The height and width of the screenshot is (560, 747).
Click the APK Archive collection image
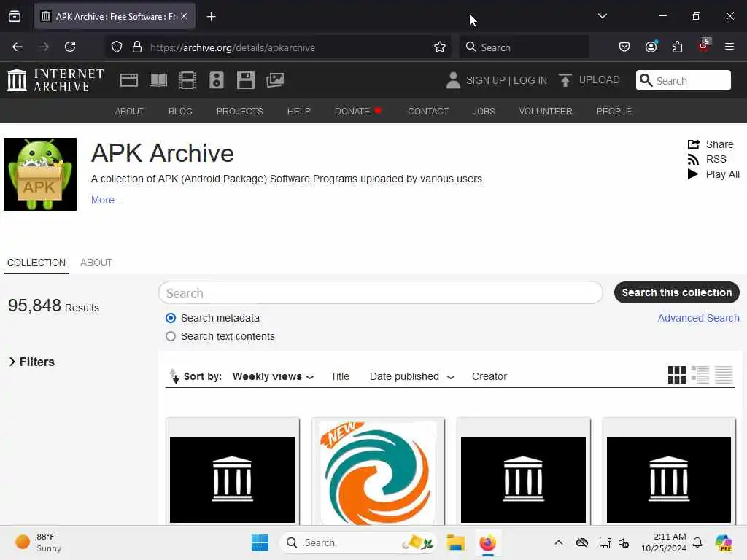40,174
